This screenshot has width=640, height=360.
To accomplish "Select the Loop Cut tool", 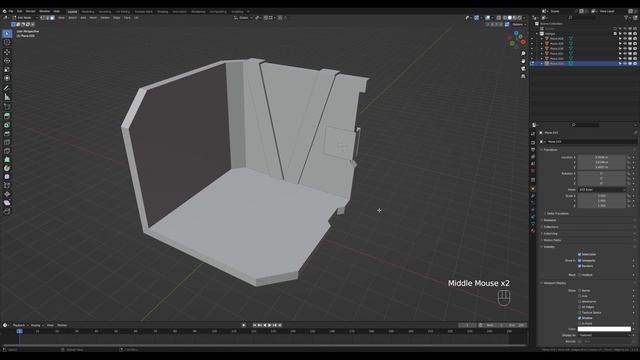I will [7, 142].
